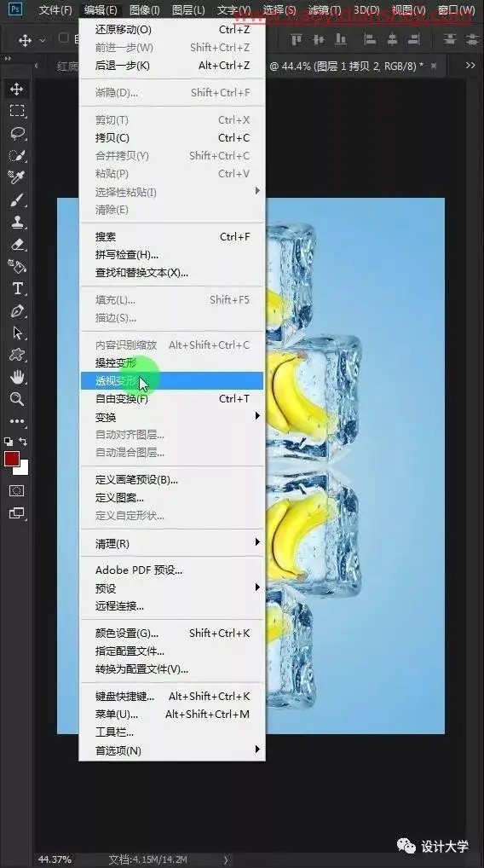
Task: Expand the collapsed toolbox double arrow
Action: (x=7, y=58)
